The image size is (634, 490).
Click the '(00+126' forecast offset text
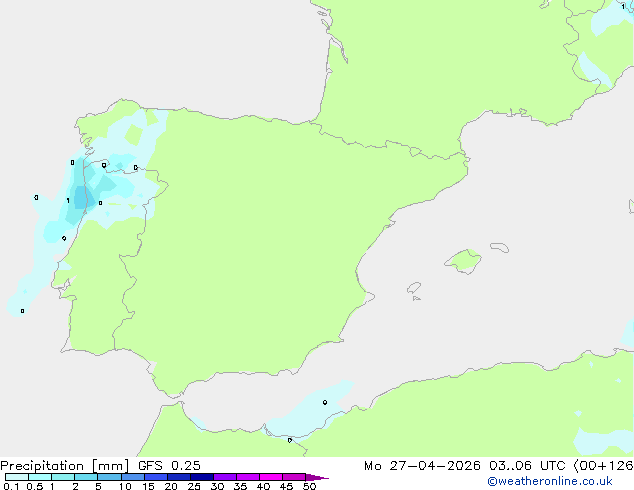(603, 466)
